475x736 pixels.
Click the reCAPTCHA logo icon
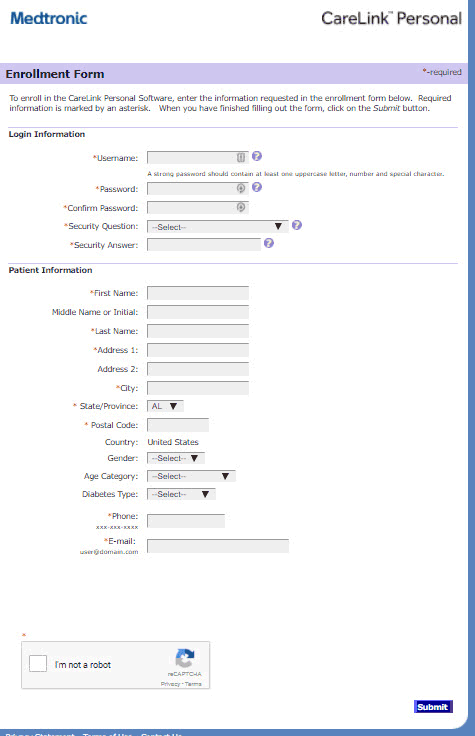click(x=185, y=658)
